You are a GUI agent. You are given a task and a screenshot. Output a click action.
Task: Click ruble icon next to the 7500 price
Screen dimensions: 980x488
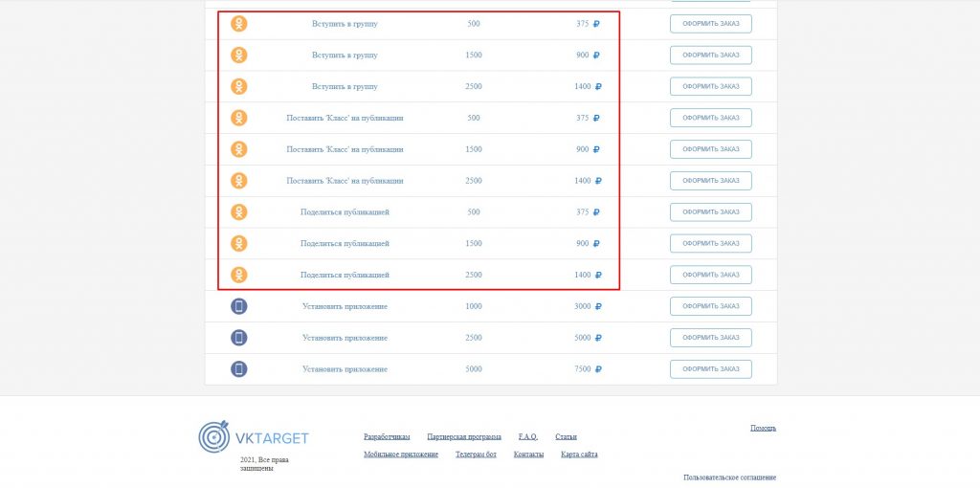click(598, 369)
